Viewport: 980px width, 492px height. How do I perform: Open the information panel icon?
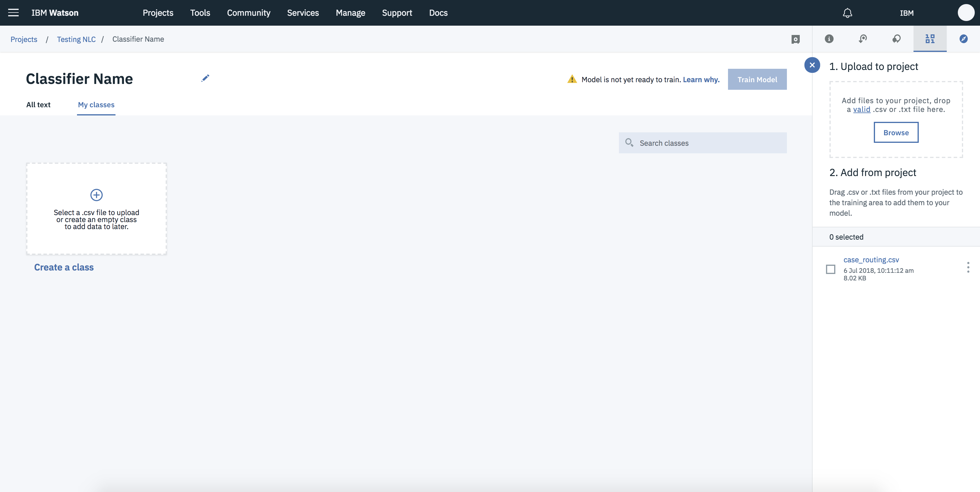829,39
